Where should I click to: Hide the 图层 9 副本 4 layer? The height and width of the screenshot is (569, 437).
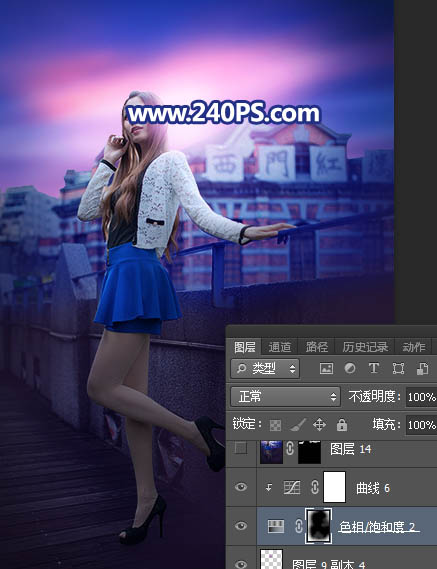click(241, 563)
